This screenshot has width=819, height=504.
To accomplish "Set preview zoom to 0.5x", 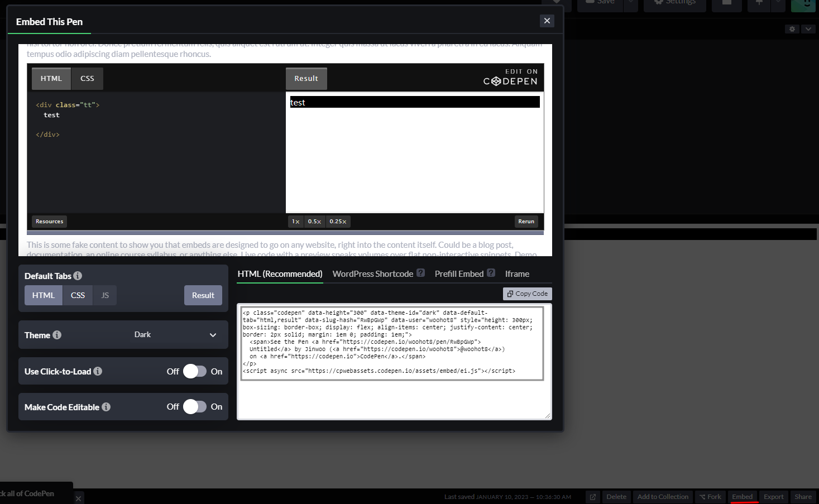I will (x=315, y=222).
